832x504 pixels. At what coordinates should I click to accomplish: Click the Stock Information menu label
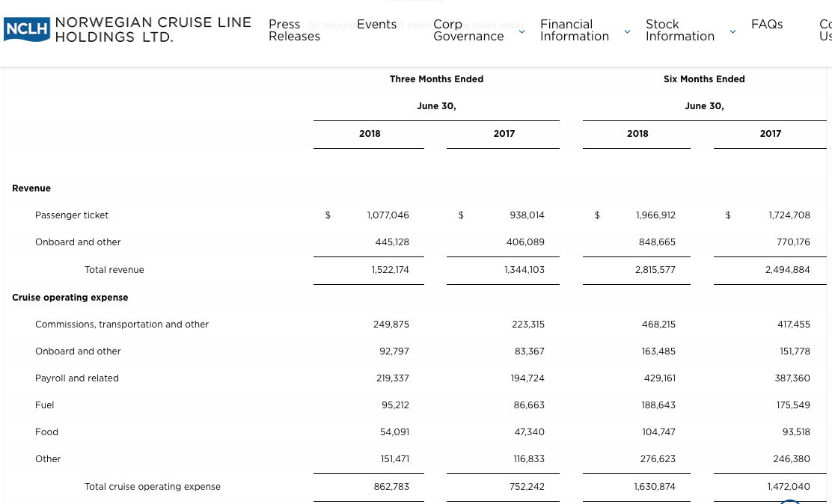click(x=679, y=30)
